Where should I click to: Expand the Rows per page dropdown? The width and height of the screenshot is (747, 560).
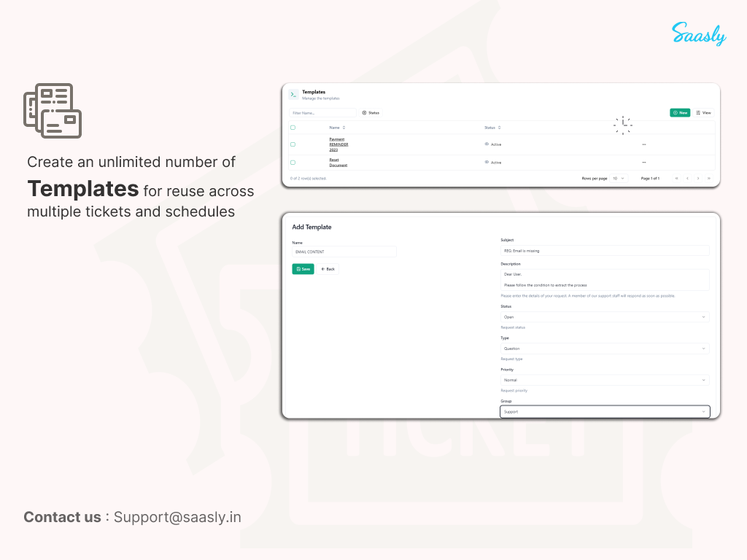pos(619,178)
